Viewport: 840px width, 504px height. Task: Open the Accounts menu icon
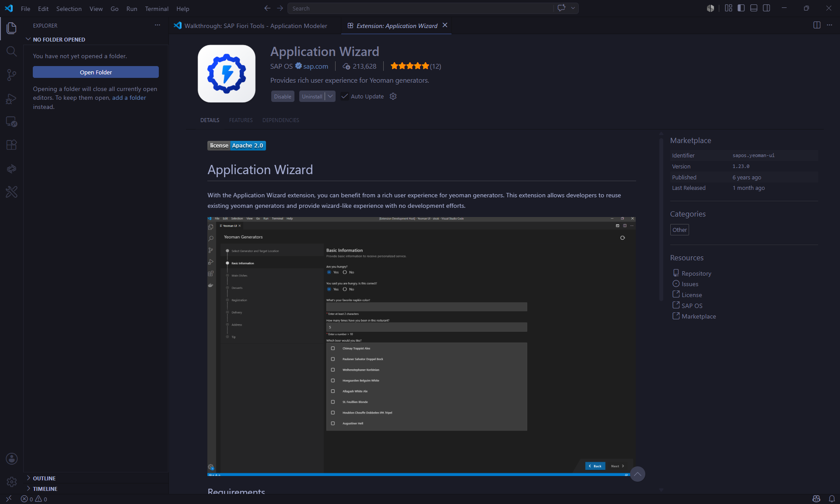coord(11,458)
